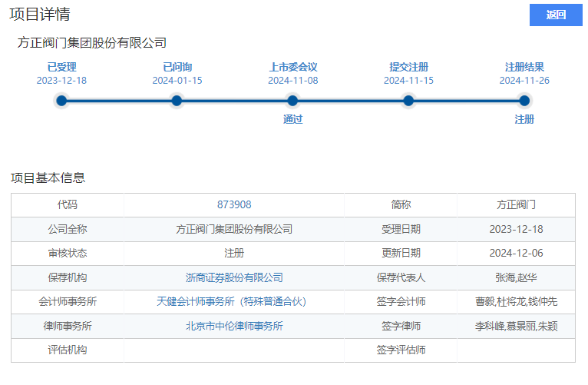Screen dimensions: 588x385
Task: Click the timeline date 2024-11-26
Action: coord(524,80)
